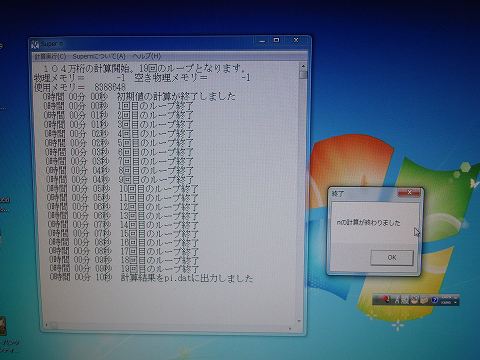Viewport: 480px width, 360px height.
Task: Click the horizontal scrollbar left arrow
Action: pyautogui.click(x=46, y=324)
